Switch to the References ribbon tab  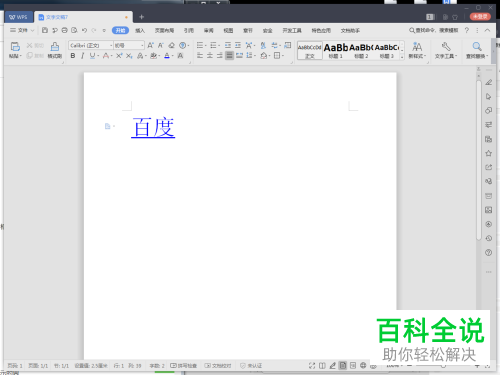point(189,31)
